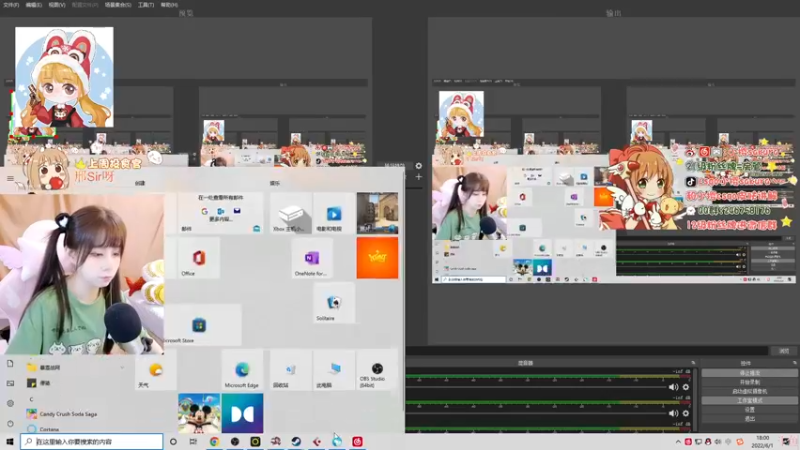Pop out the mixer dock panel
This screenshot has height=450, width=800.
click(x=693, y=363)
